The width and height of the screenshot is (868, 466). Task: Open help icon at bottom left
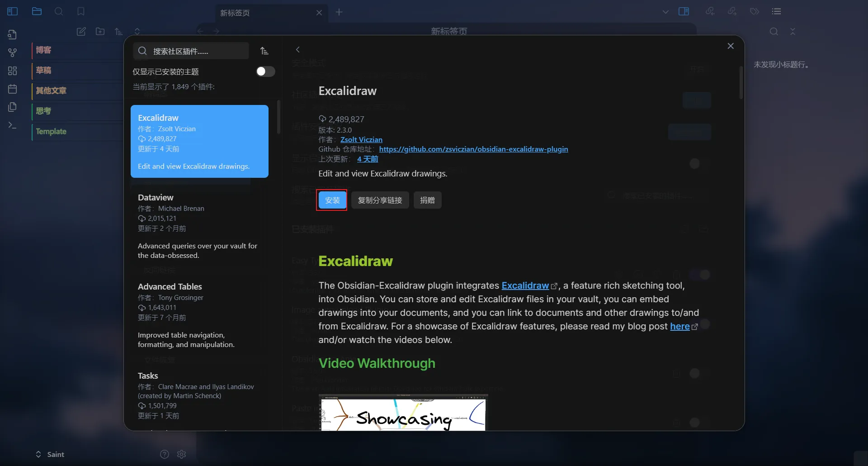tap(165, 454)
